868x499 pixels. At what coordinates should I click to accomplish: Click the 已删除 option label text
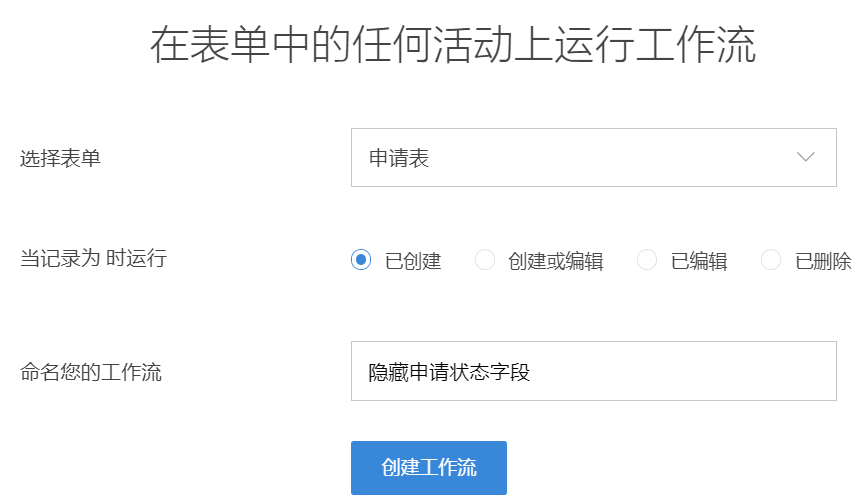click(823, 261)
